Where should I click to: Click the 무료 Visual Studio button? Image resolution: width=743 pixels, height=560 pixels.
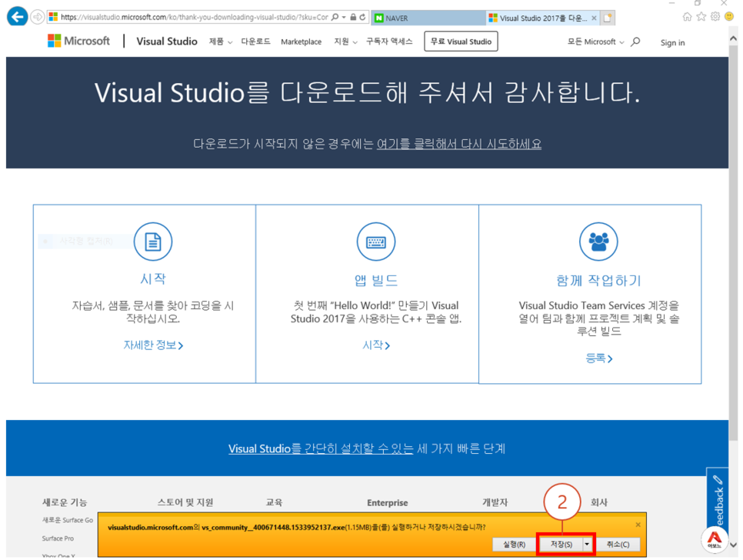[461, 42]
